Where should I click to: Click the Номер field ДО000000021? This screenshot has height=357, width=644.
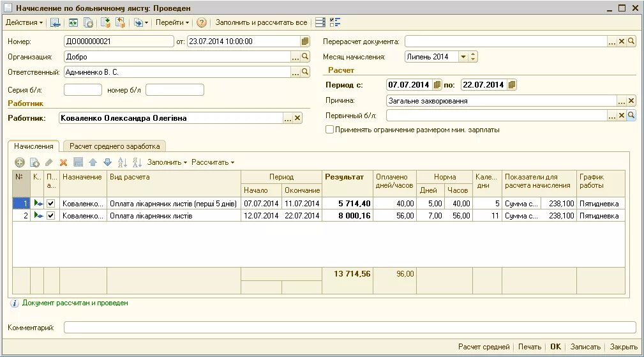click(x=119, y=41)
